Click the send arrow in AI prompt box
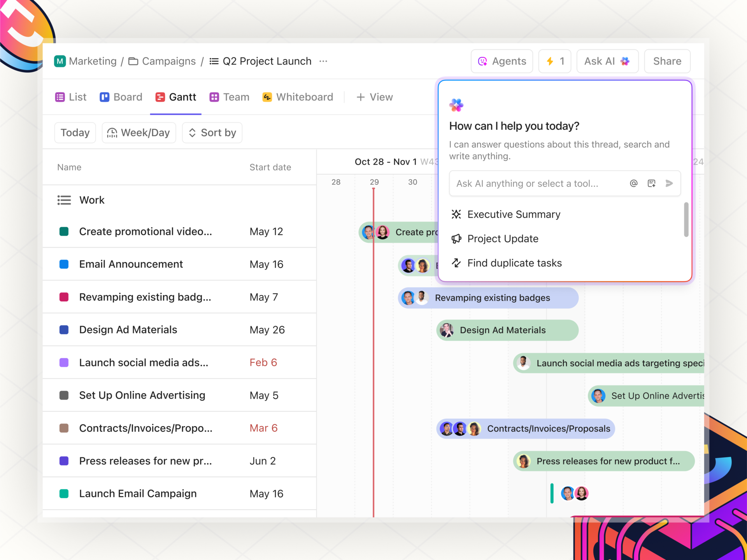The width and height of the screenshot is (747, 560). pos(669,183)
